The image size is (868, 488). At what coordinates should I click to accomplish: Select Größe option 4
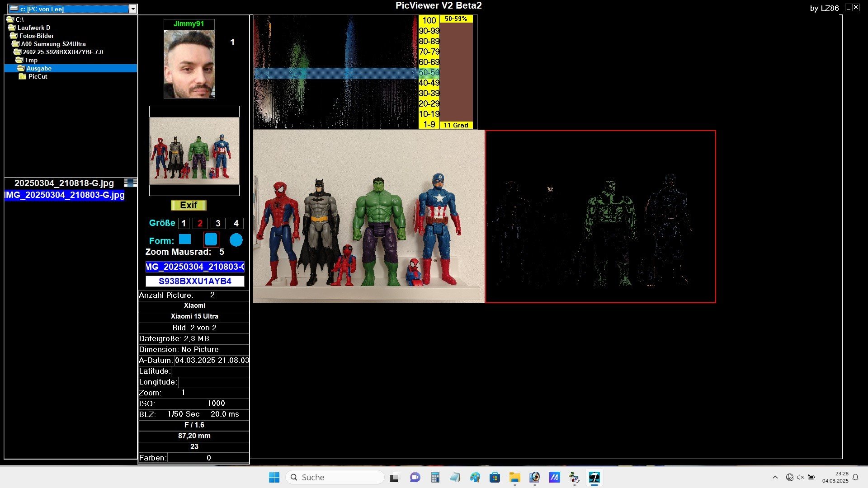[236, 223]
